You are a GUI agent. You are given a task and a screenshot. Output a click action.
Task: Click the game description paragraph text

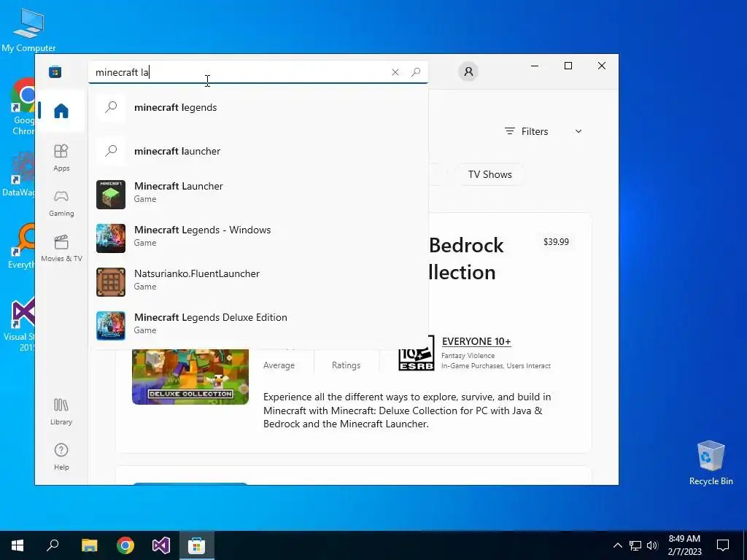coord(407,411)
